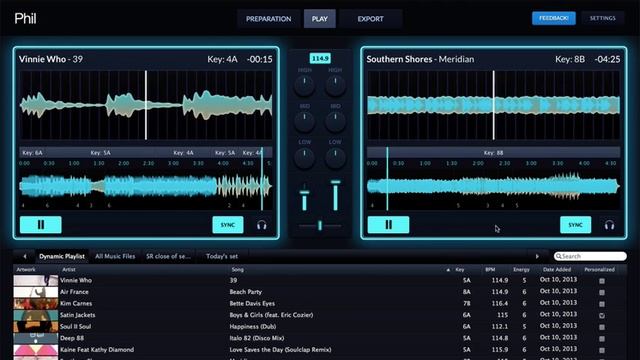The height and width of the screenshot is (360, 640).
Task: Select "Love Saves the Day (Soulclap Remix)"
Action: (x=280, y=350)
